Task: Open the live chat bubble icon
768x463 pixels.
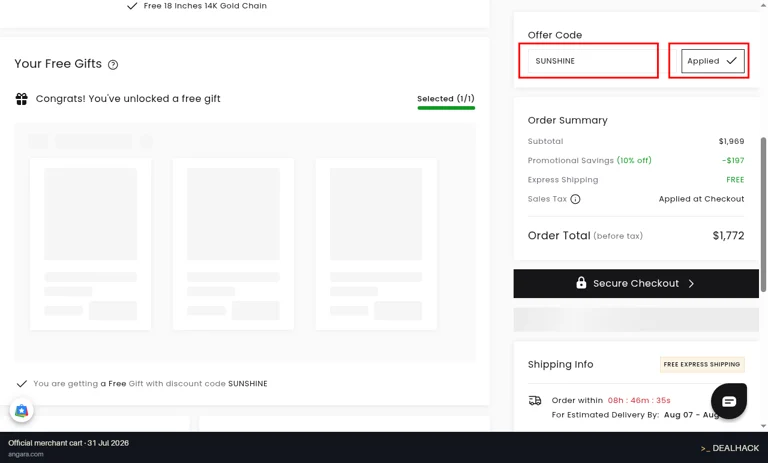Action: (x=729, y=401)
